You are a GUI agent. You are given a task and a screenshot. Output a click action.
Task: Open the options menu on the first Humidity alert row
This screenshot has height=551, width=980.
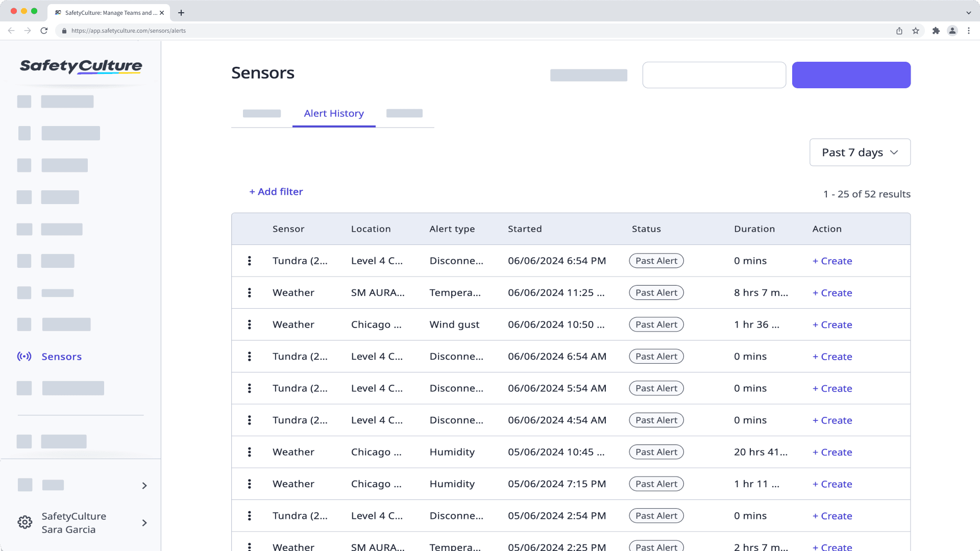249,452
